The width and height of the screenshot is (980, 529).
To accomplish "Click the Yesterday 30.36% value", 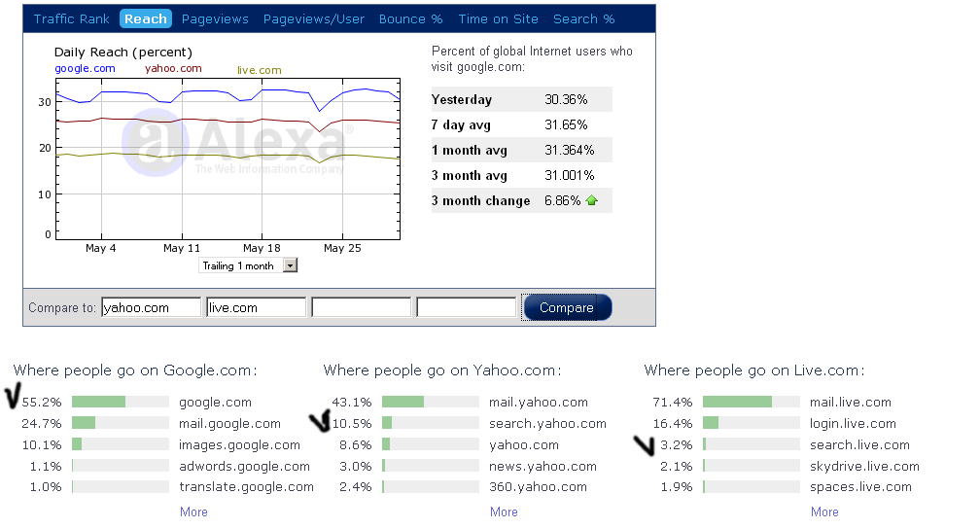I will [x=566, y=99].
